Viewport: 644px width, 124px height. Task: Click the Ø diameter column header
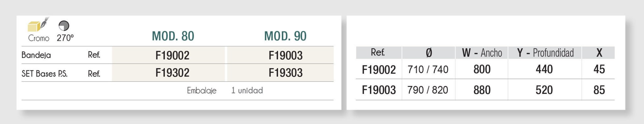(429, 53)
